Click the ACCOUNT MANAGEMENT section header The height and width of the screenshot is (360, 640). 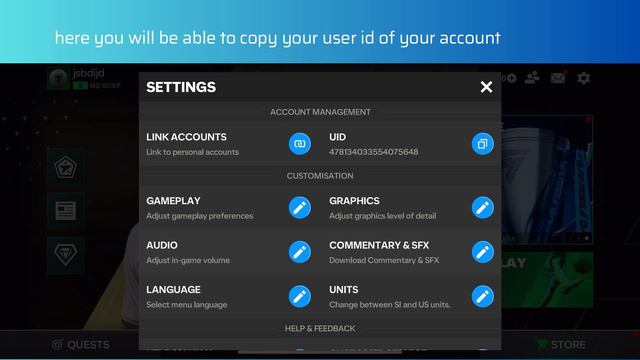[x=320, y=112]
